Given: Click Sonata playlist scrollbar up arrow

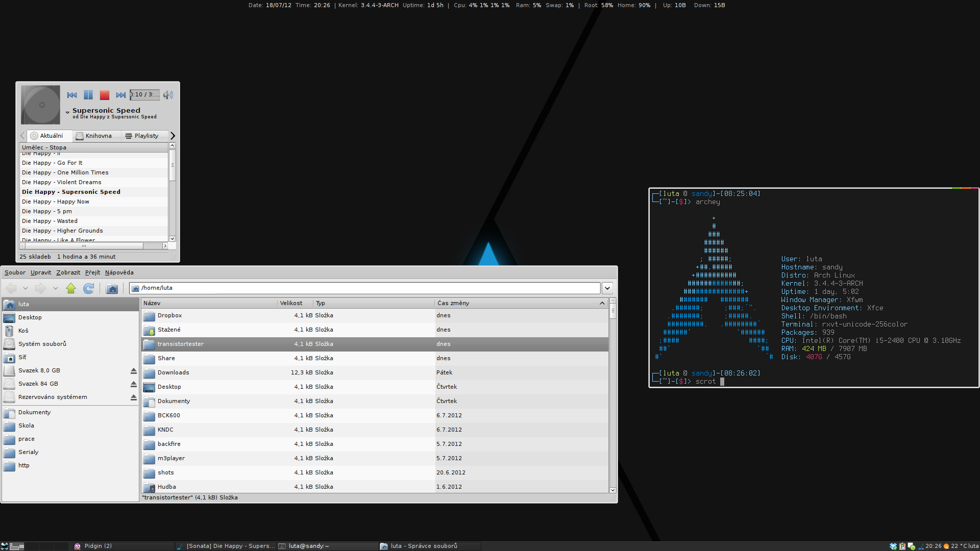Looking at the screenshot, I should click(173, 146).
